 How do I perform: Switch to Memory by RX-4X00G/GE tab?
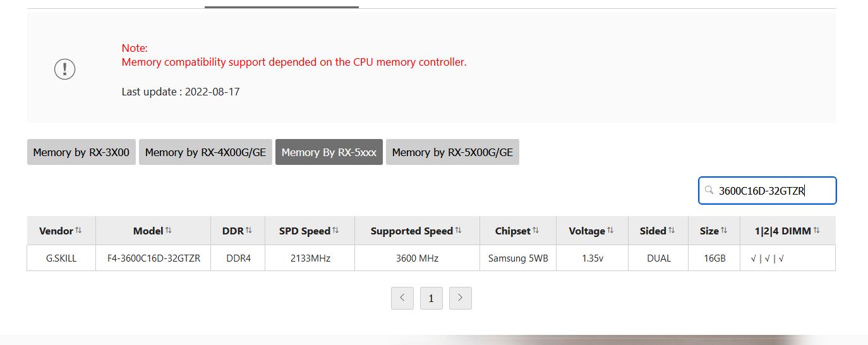(205, 152)
